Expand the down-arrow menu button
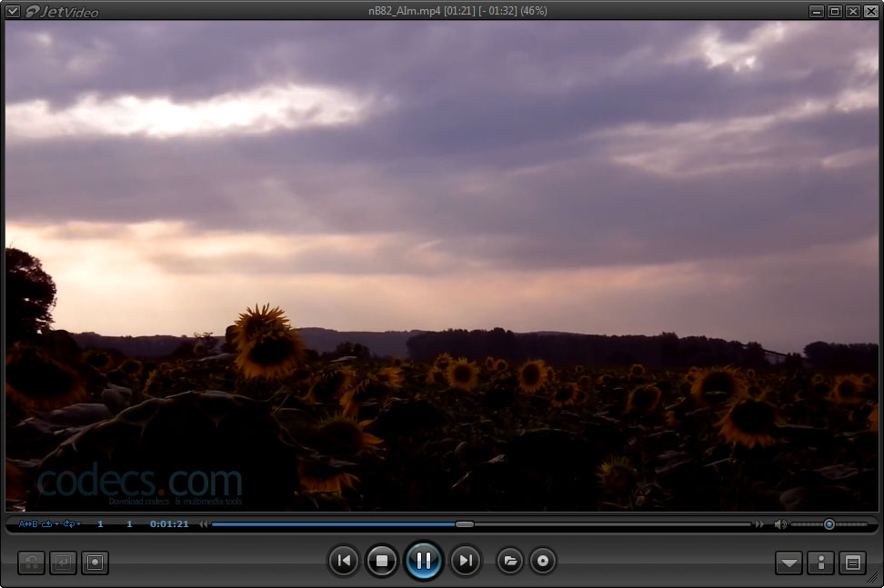The width and height of the screenshot is (884, 588). click(x=789, y=562)
